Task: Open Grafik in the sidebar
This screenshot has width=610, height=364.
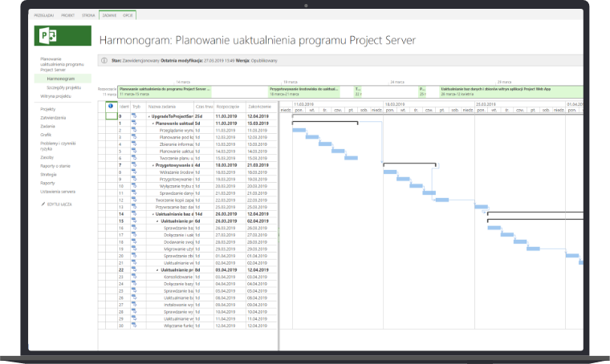Action: [46, 135]
